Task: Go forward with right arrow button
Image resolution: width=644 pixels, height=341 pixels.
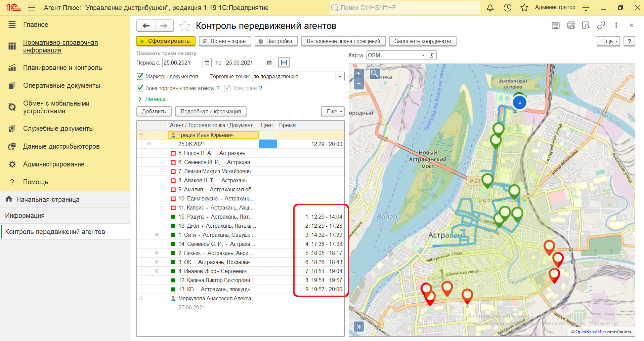Action: 164,26
